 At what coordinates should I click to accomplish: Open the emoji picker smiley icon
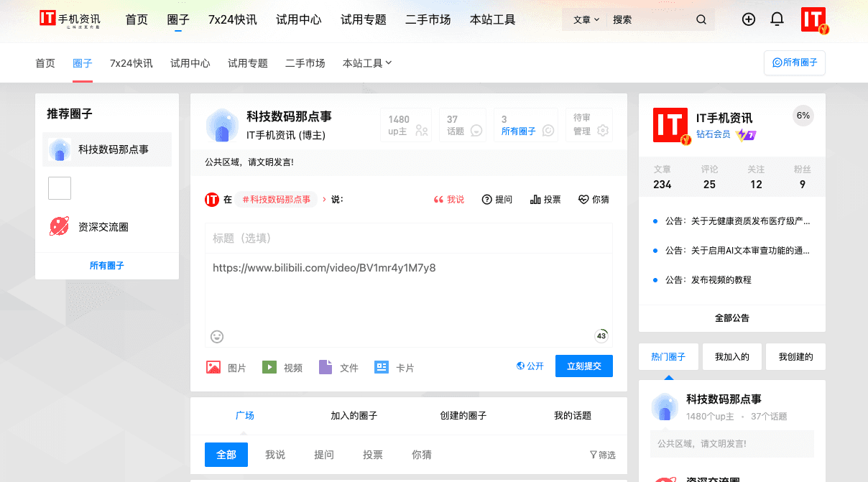217,336
